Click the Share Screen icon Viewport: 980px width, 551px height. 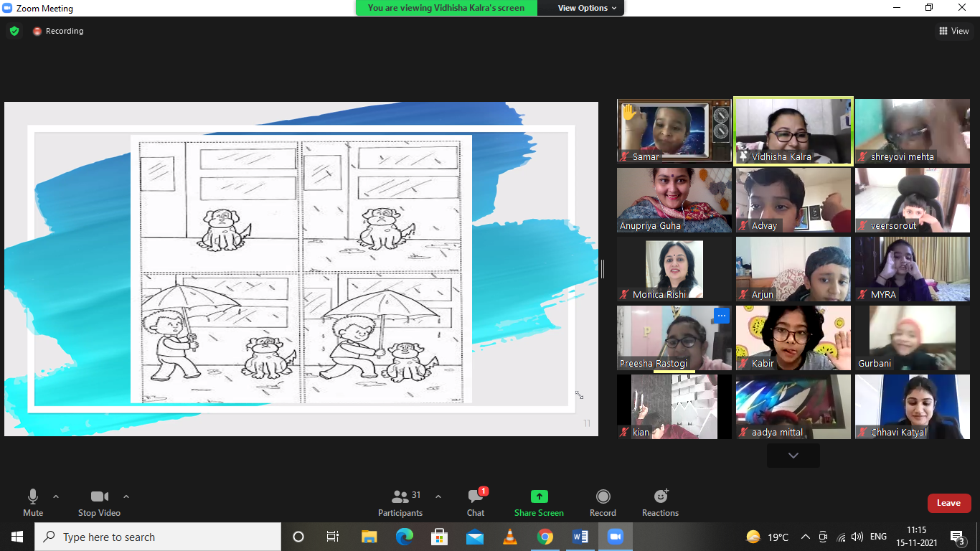click(539, 496)
